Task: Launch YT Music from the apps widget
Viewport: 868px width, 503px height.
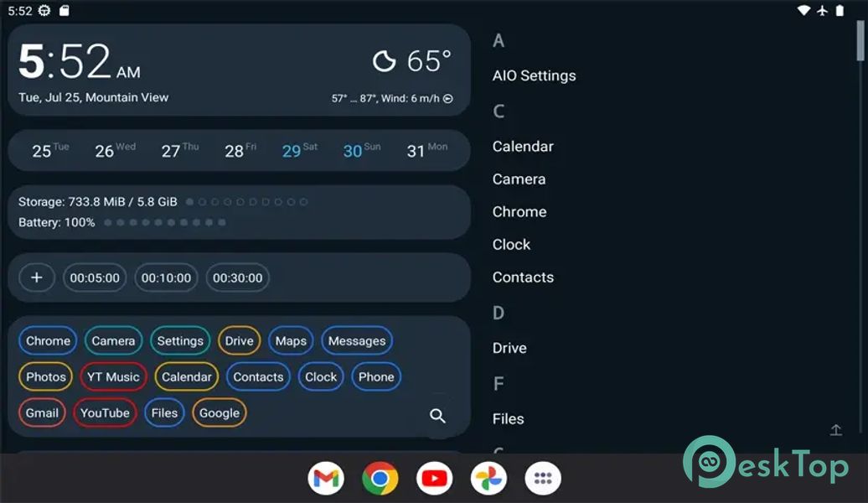Action: click(x=113, y=377)
